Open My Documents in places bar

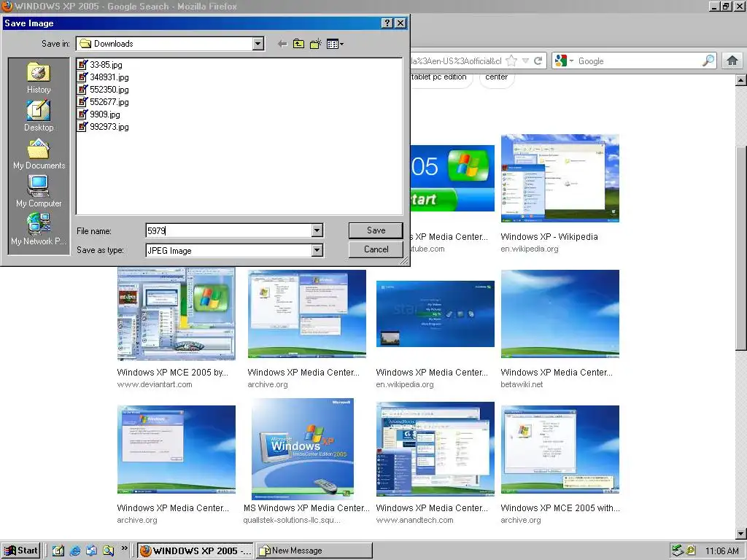(39, 155)
